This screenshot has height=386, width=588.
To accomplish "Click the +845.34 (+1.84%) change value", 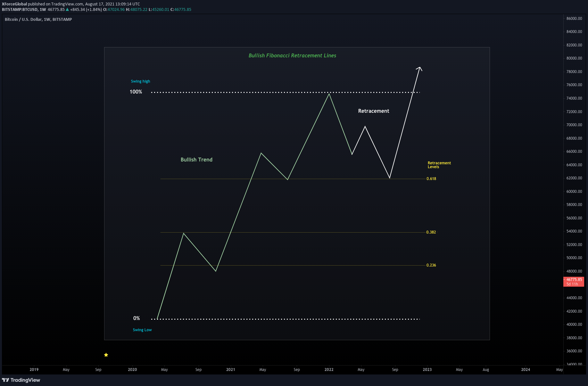I will [x=86, y=10].
